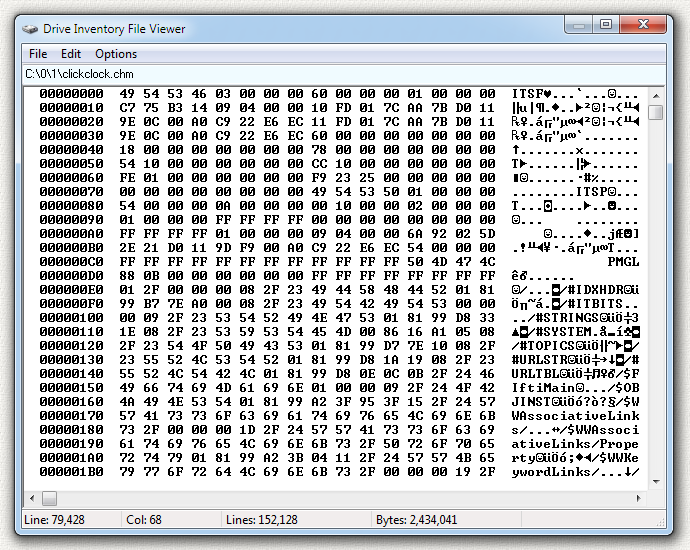Click offset 00000150 row address
This screenshot has width=690, height=550.
[71, 388]
